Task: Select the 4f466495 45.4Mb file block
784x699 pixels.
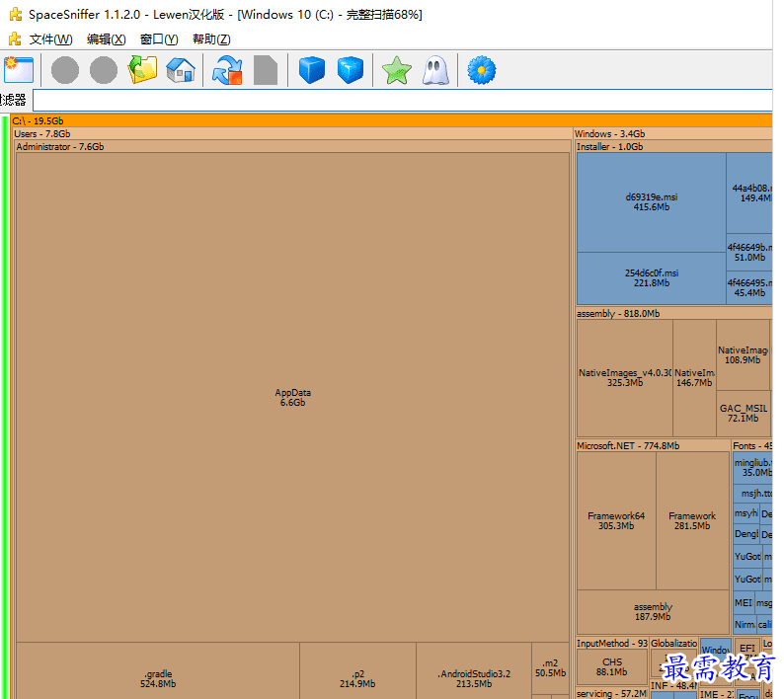Action: pos(749,287)
